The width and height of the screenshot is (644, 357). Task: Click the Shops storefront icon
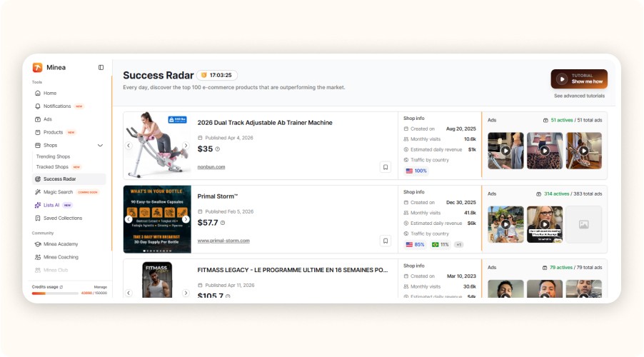[38, 146]
